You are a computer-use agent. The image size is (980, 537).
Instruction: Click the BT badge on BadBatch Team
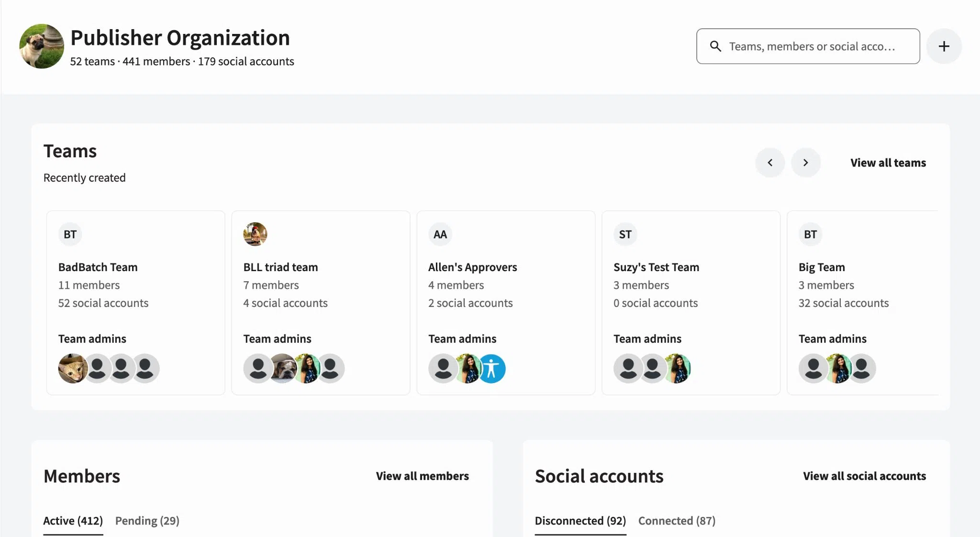pyautogui.click(x=70, y=234)
